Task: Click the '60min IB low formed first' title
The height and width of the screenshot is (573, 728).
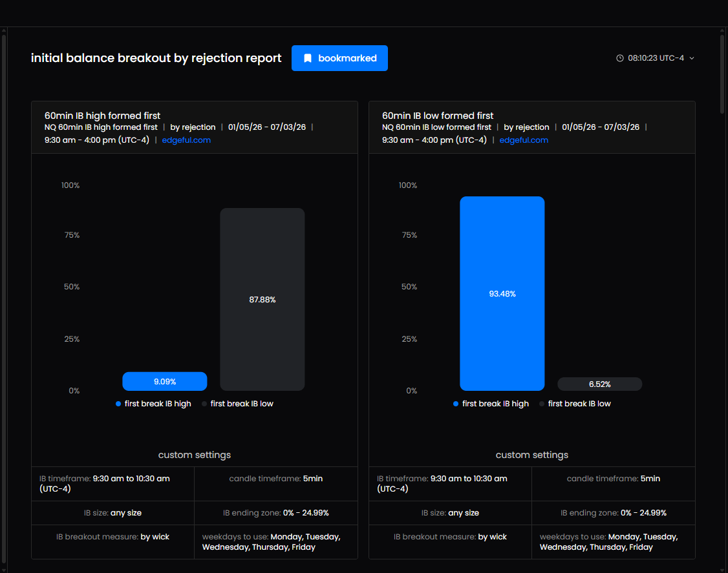Action: click(437, 116)
